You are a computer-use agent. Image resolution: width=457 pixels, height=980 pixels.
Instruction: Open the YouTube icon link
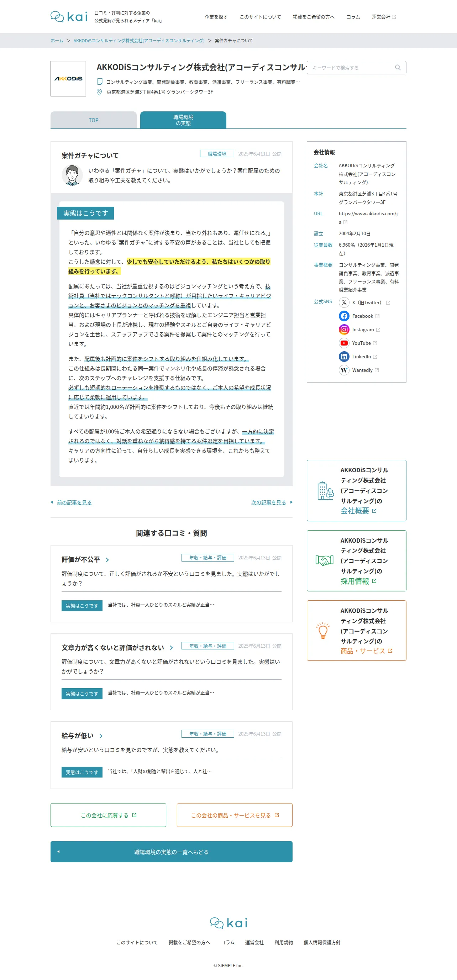(343, 343)
